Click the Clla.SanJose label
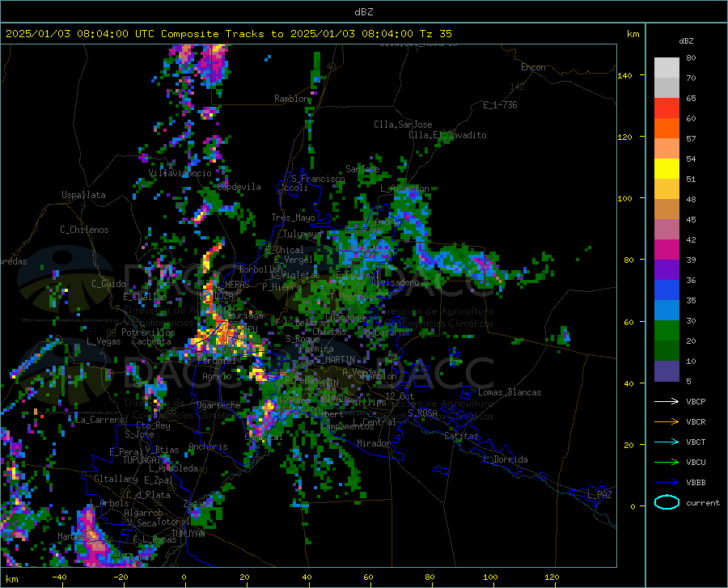The width and height of the screenshot is (728, 588). 403,125
